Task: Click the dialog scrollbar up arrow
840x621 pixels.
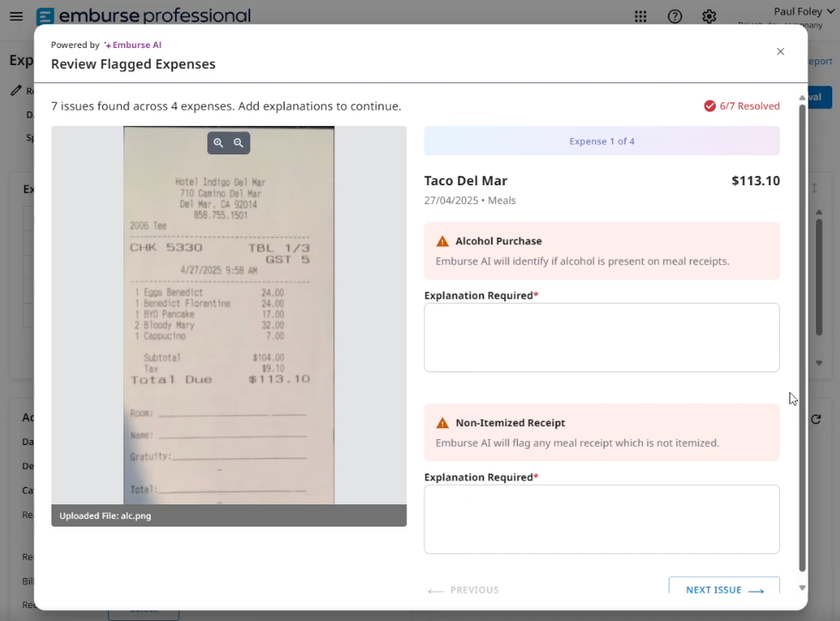Action: click(802, 98)
